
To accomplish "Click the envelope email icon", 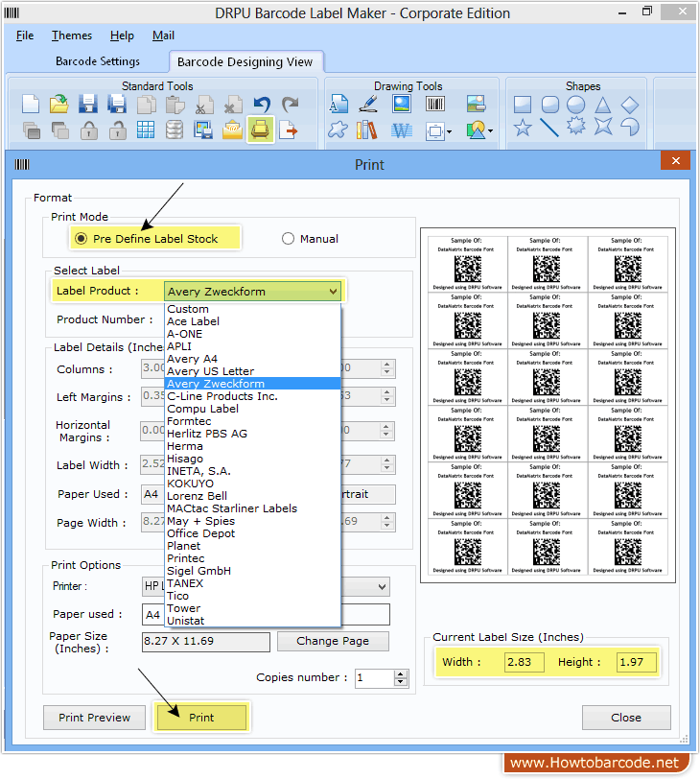I will click(x=232, y=130).
